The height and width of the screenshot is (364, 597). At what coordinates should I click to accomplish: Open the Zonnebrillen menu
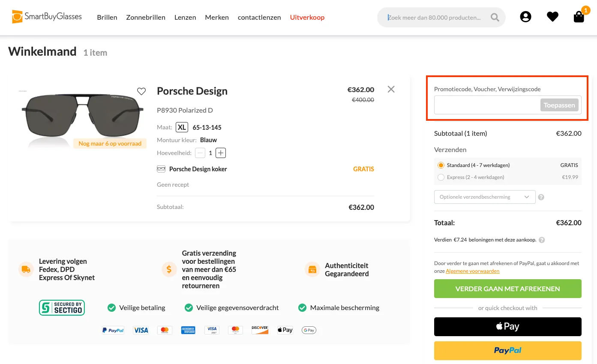click(x=146, y=17)
